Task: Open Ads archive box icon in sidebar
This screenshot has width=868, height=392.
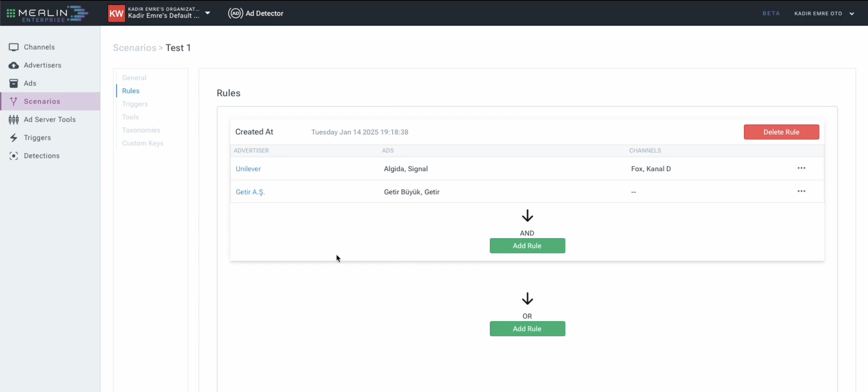Action: pos(13,83)
